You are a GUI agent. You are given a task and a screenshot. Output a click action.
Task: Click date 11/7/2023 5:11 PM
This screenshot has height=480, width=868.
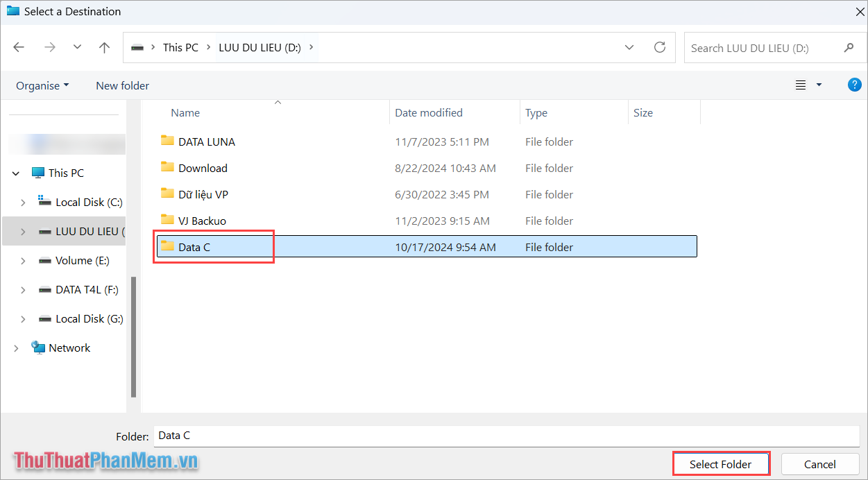pyautogui.click(x=442, y=142)
